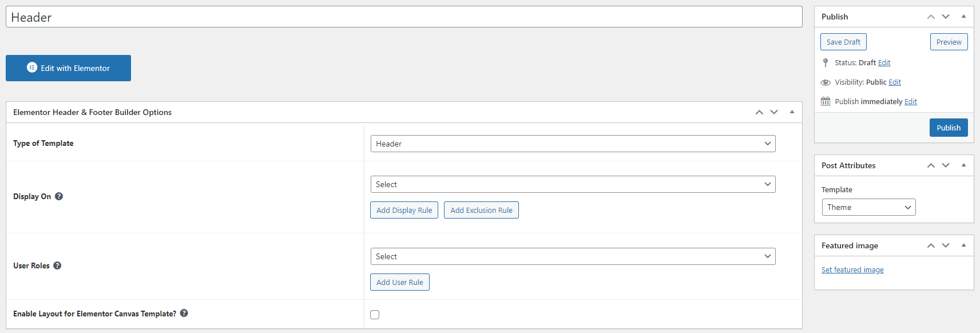
Task: Collapse the Post Attributes panel
Action: (x=963, y=165)
